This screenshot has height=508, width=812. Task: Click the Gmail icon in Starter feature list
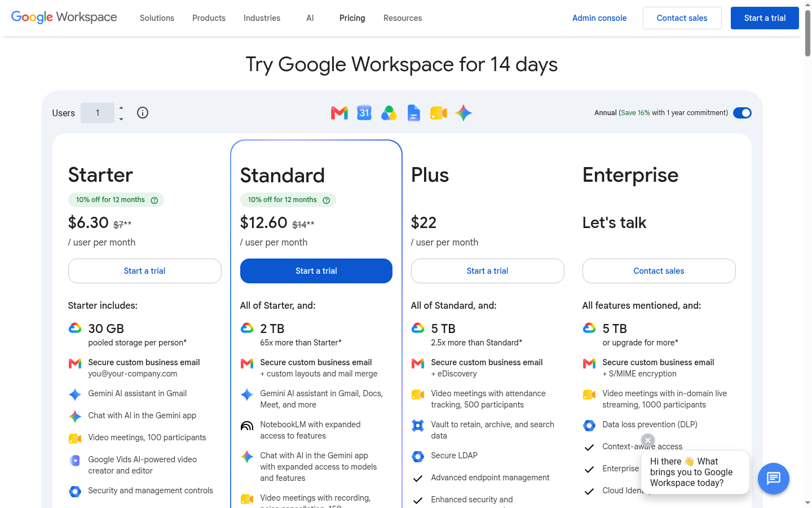[75, 364]
